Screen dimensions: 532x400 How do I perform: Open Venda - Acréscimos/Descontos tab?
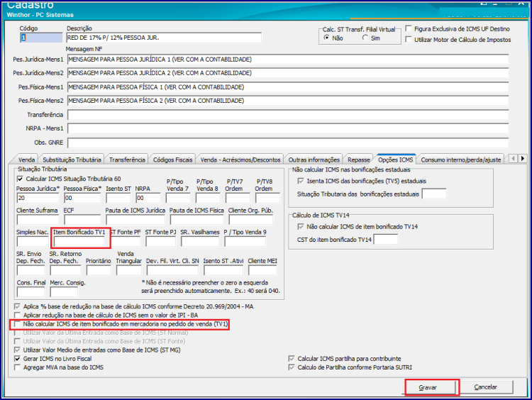[x=240, y=160]
